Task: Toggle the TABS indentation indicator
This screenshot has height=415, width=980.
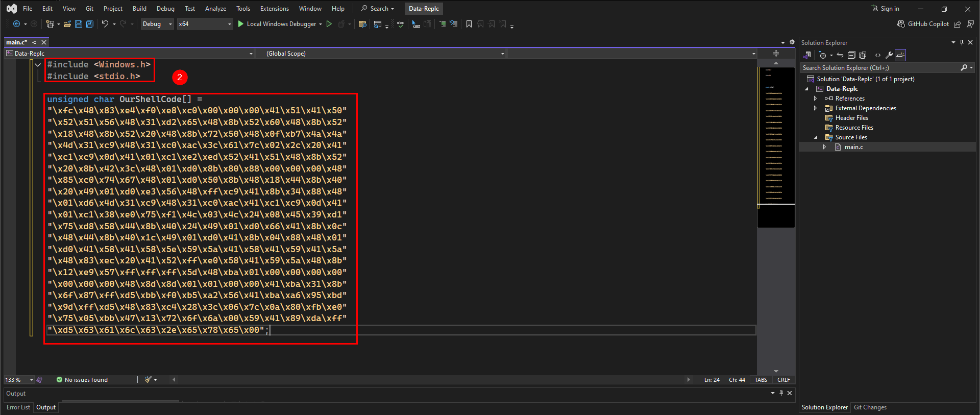Action: (761, 380)
